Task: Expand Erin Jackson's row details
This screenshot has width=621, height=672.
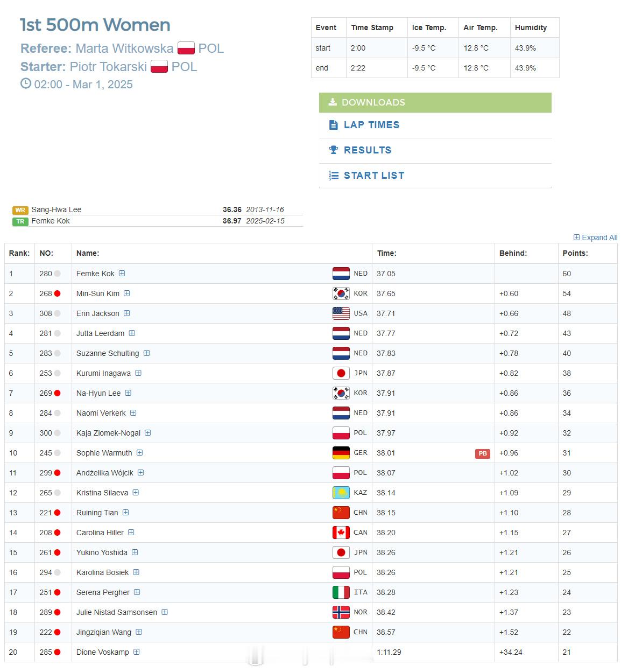Action: (127, 313)
